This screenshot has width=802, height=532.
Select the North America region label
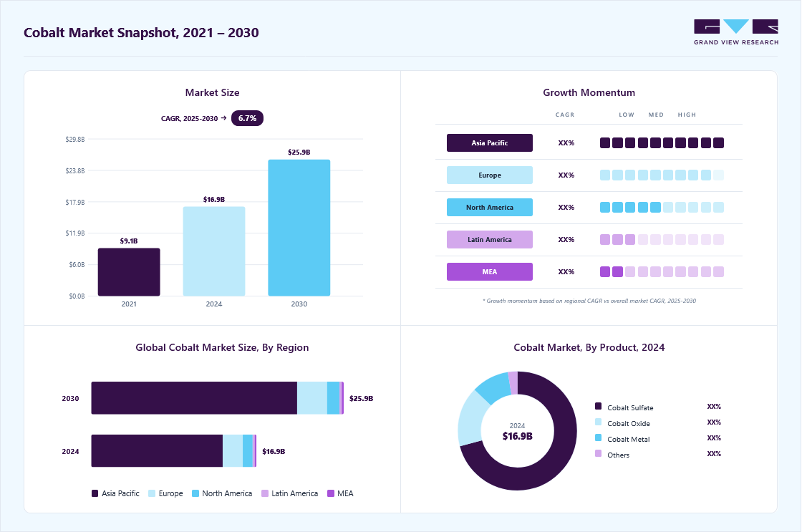tap(490, 207)
